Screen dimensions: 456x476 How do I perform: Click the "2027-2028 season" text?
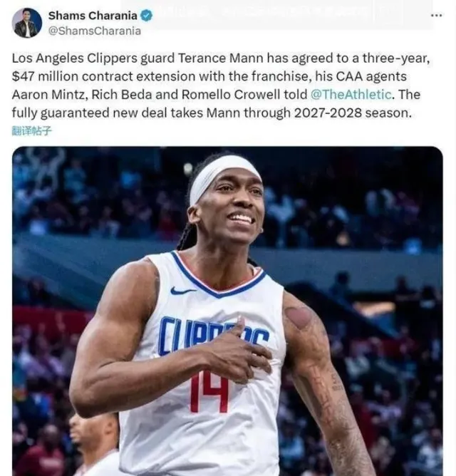pyautogui.click(x=353, y=113)
